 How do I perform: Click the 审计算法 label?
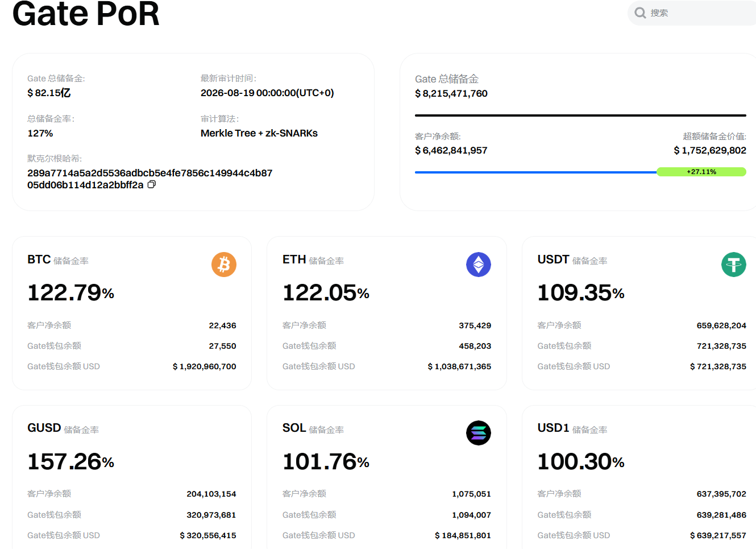click(220, 119)
